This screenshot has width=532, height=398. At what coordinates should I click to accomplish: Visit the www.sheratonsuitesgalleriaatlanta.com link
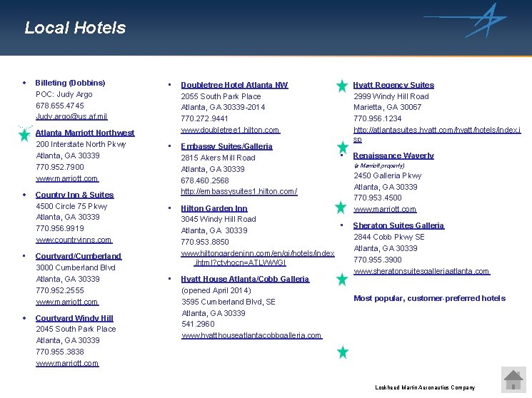pyautogui.click(x=422, y=271)
